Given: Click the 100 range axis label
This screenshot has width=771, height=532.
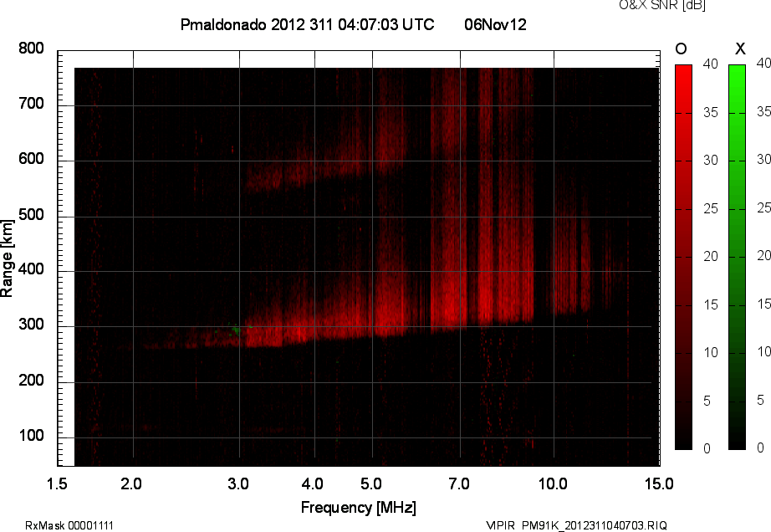Looking at the screenshot, I should click(x=31, y=436).
